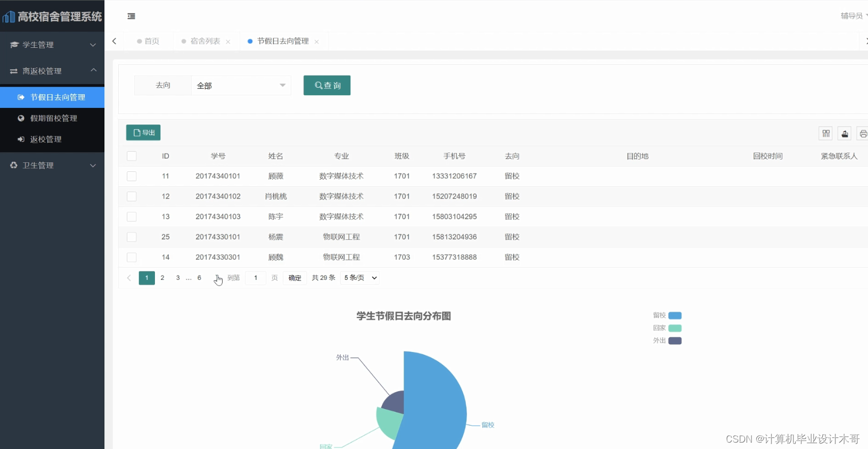
Task: Click the table export toolbar icon
Action: tap(845, 134)
